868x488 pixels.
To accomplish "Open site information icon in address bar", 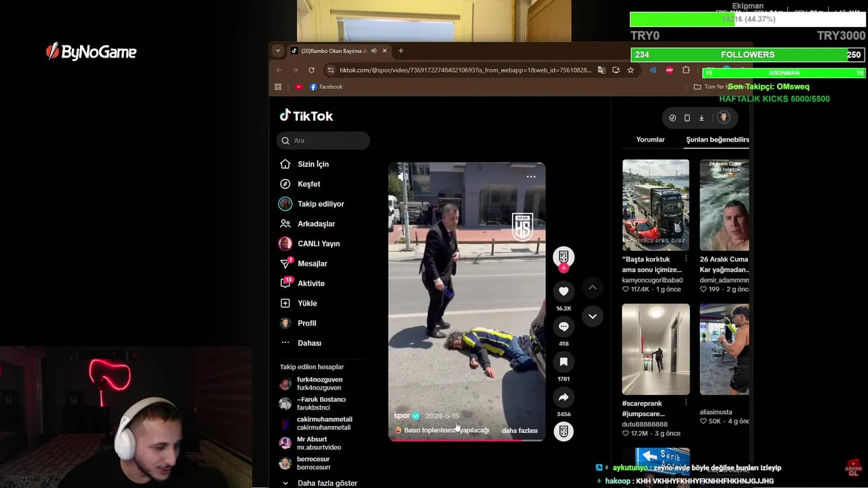I will click(330, 70).
